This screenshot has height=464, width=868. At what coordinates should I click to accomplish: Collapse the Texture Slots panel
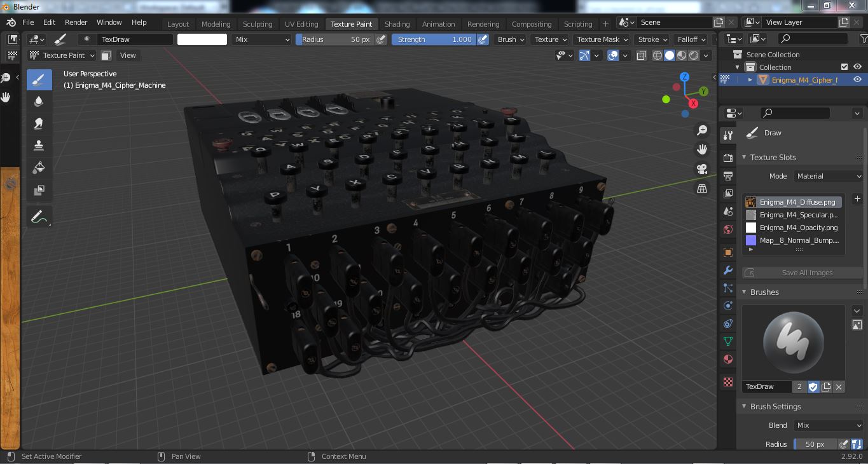[745, 157]
